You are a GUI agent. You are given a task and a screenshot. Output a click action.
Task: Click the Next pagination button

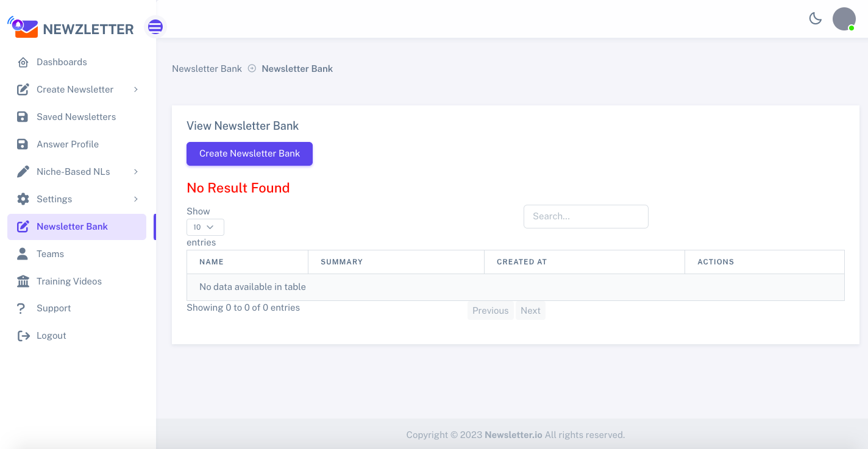click(x=530, y=310)
